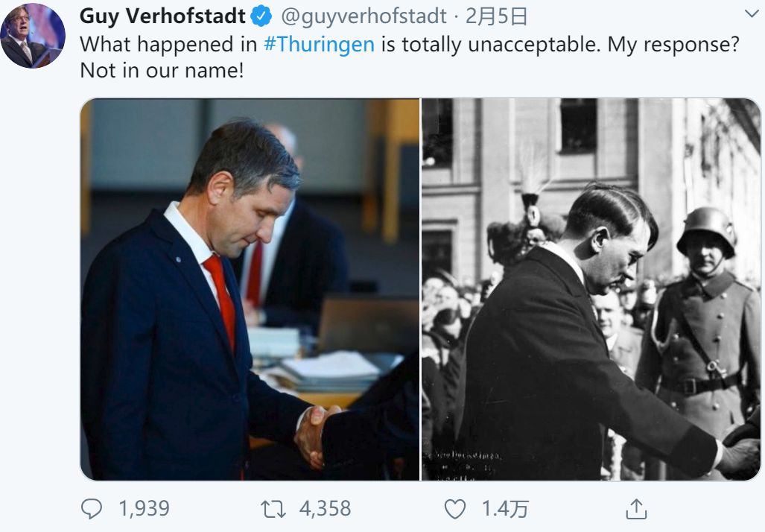The image size is (765, 532).
Task: Open the right black-and-white photo
Action: click(x=591, y=290)
